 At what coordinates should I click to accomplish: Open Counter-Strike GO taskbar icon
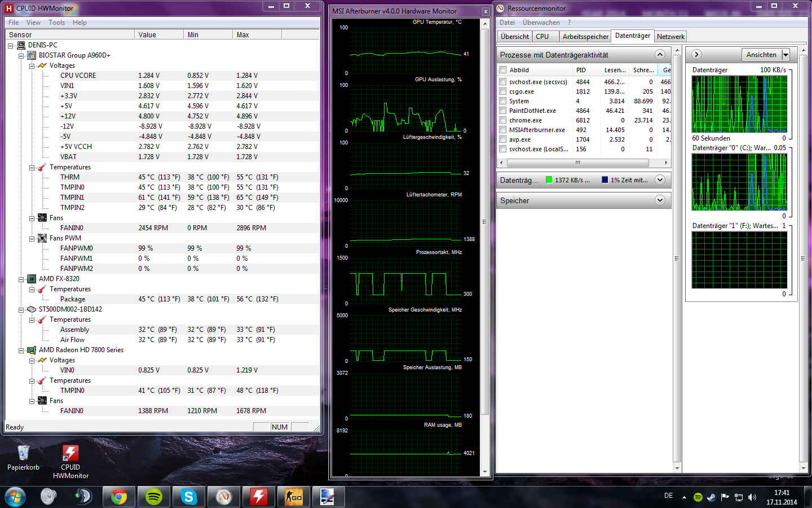click(294, 497)
